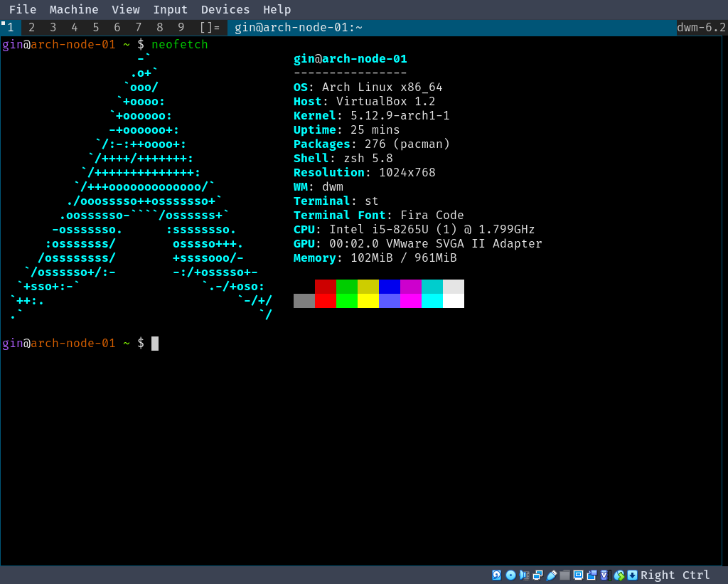Open the USB devices status icon
The image size is (728, 584).
[x=552, y=575]
